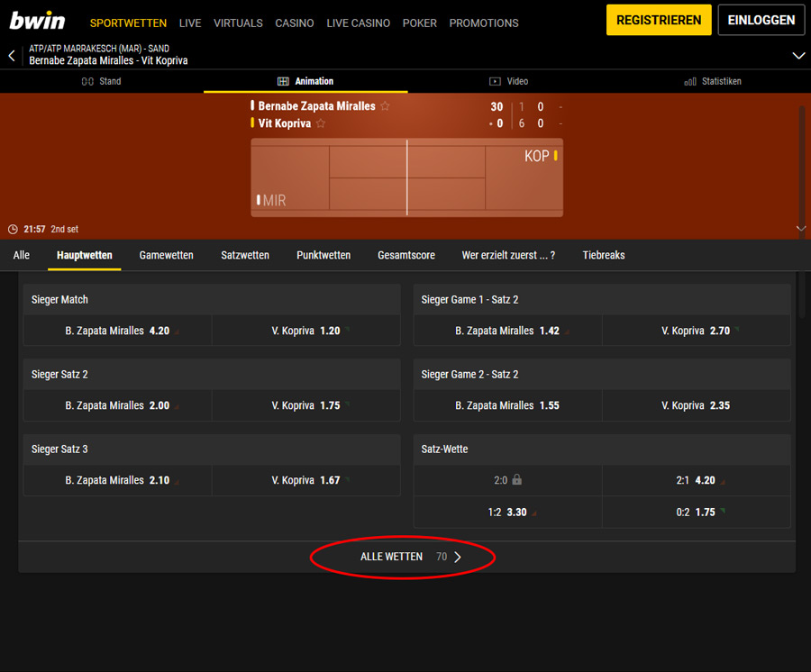Click the bwin logo

(37, 21)
